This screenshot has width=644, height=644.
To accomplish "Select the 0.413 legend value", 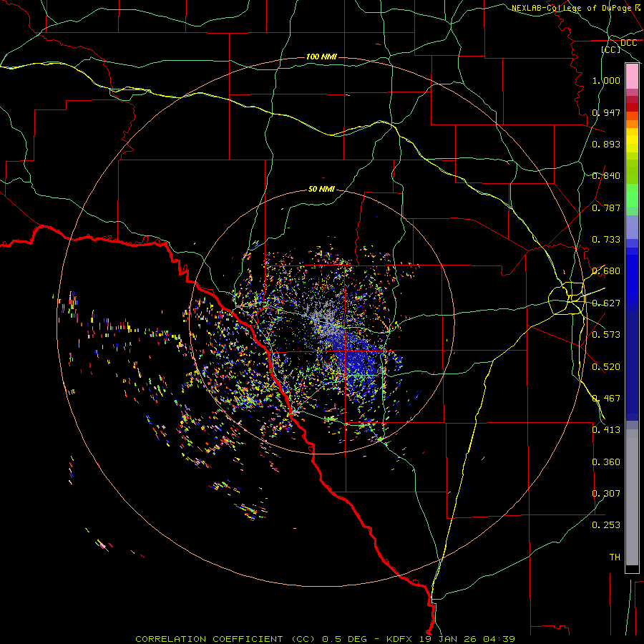I will point(606,430).
